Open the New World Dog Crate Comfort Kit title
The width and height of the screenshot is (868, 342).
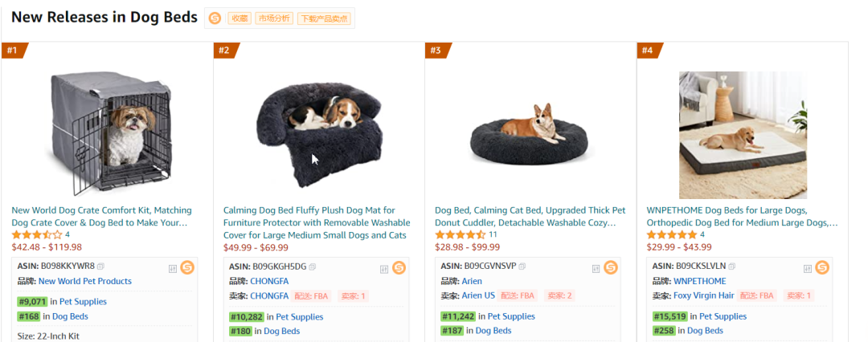tap(100, 216)
